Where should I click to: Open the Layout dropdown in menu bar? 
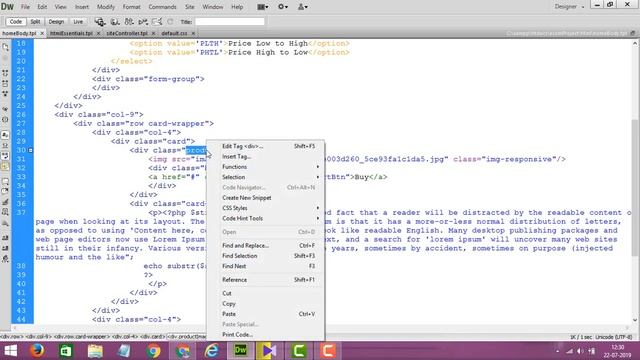point(262,7)
